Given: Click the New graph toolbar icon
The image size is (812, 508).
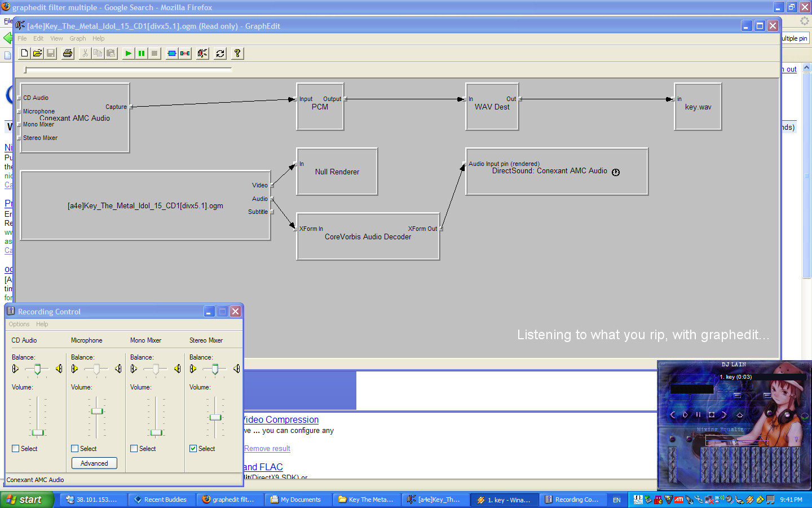Looking at the screenshot, I should pos(24,53).
